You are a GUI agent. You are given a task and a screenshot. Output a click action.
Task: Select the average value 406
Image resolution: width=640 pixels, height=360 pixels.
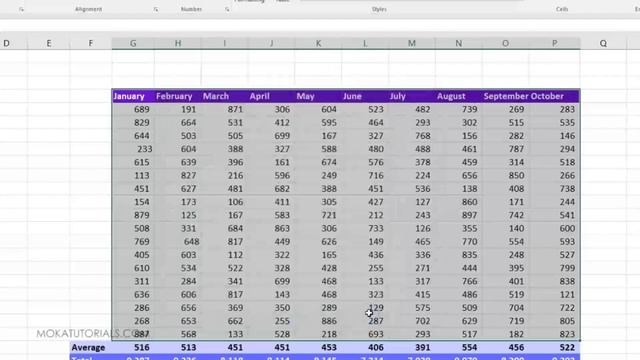pos(365,348)
